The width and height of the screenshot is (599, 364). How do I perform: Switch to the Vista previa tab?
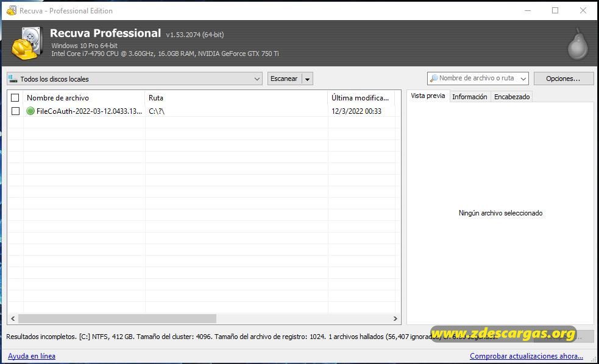(428, 96)
